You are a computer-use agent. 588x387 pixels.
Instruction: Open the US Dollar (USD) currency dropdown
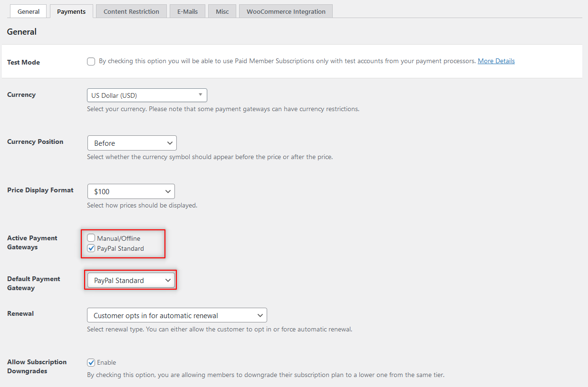pos(147,95)
